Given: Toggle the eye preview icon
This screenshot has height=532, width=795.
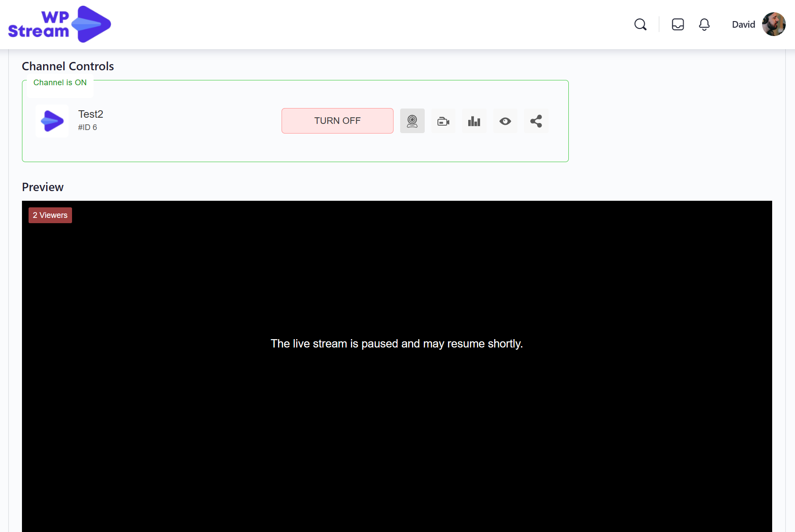Looking at the screenshot, I should (505, 121).
